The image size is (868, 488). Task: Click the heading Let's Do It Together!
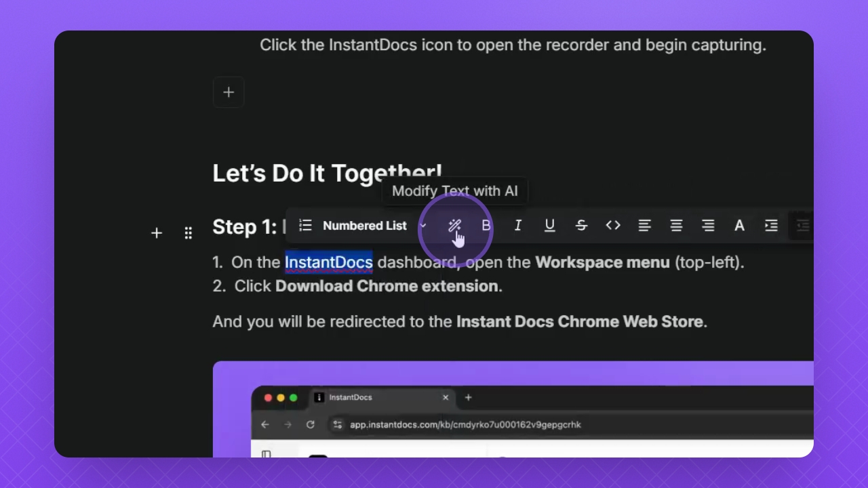[328, 174]
